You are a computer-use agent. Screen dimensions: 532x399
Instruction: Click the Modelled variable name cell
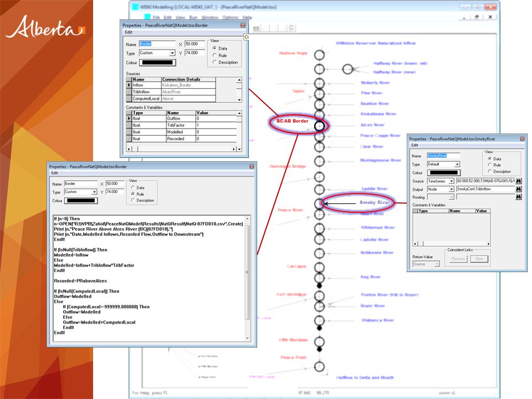181,132
